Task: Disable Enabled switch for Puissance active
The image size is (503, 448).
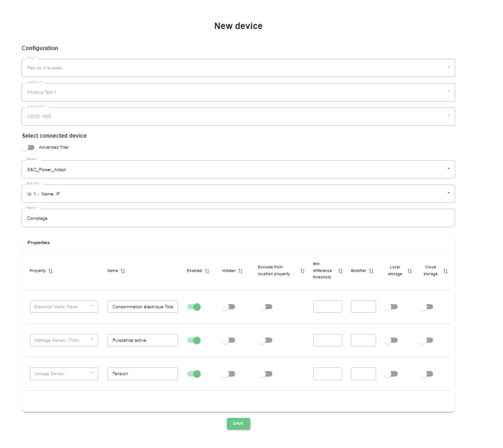Action: click(194, 340)
